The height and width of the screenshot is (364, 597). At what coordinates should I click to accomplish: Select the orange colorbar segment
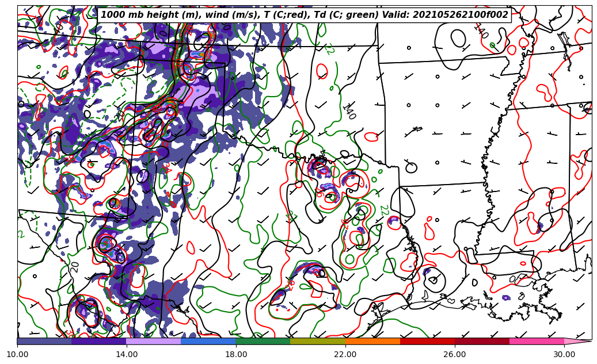[372, 341]
